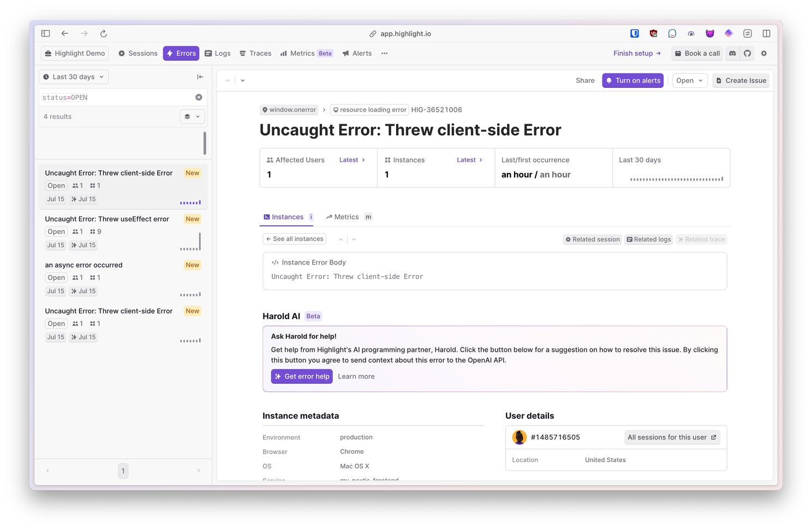The height and width of the screenshot is (529, 812).
Task: Click the app.highlight.io address bar
Action: coord(405,34)
